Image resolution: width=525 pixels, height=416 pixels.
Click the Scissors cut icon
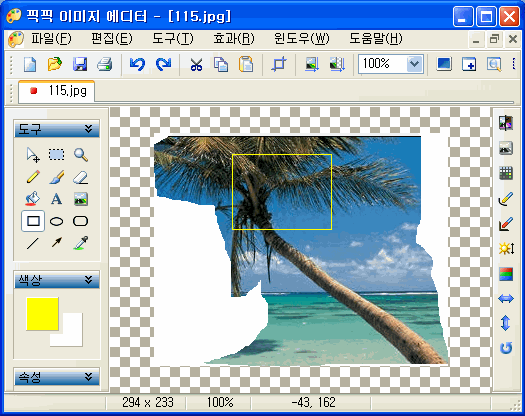coord(196,64)
